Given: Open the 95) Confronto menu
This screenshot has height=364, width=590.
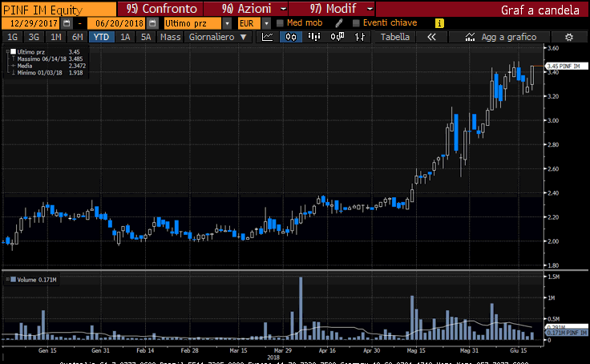Looking at the screenshot, I should click(156, 8).
